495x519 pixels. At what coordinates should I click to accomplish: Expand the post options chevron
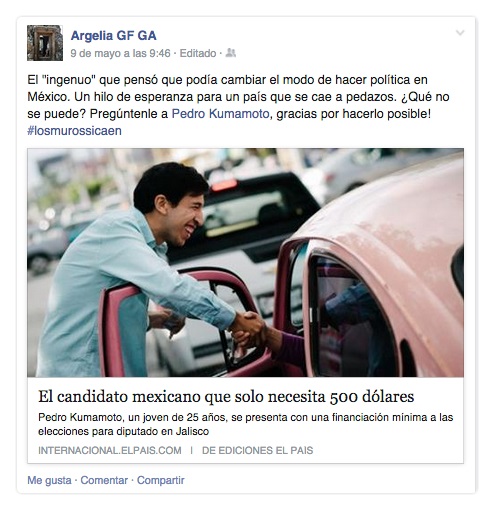460,32
